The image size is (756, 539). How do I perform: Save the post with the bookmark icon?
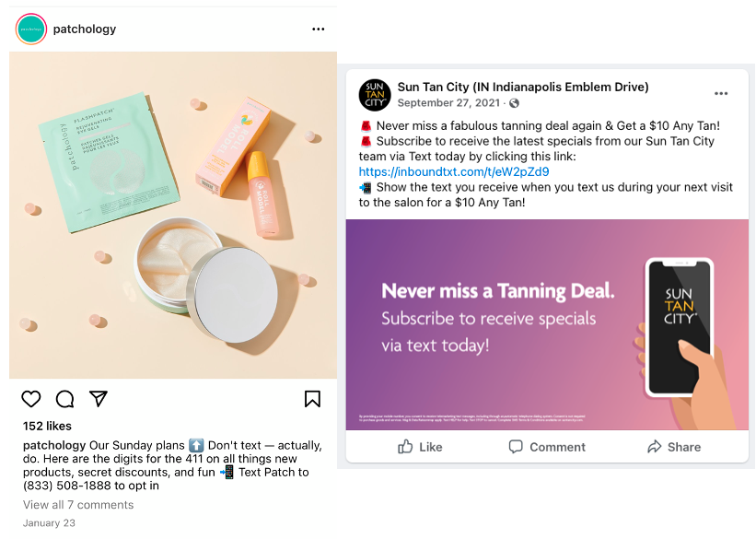click(312, 399)
